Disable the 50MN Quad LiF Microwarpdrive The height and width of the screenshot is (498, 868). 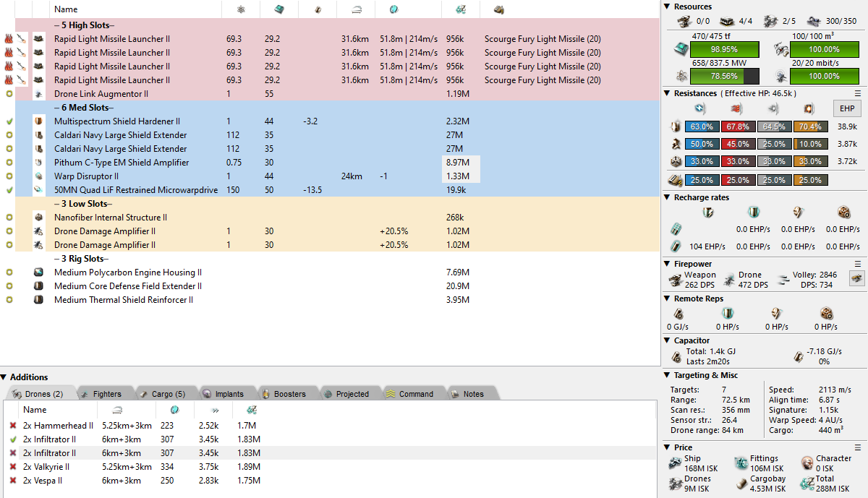point(9,190)
